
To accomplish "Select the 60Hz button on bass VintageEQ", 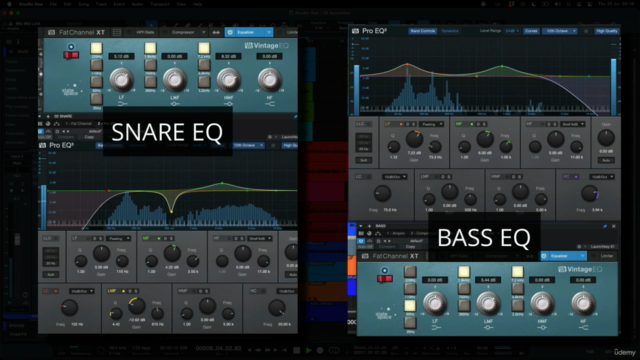I will (410, 306).
